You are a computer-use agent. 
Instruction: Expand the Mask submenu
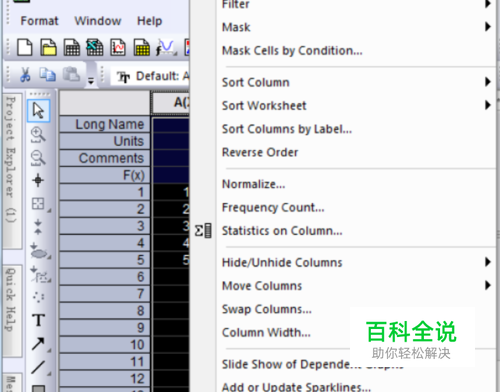point(488,27)
